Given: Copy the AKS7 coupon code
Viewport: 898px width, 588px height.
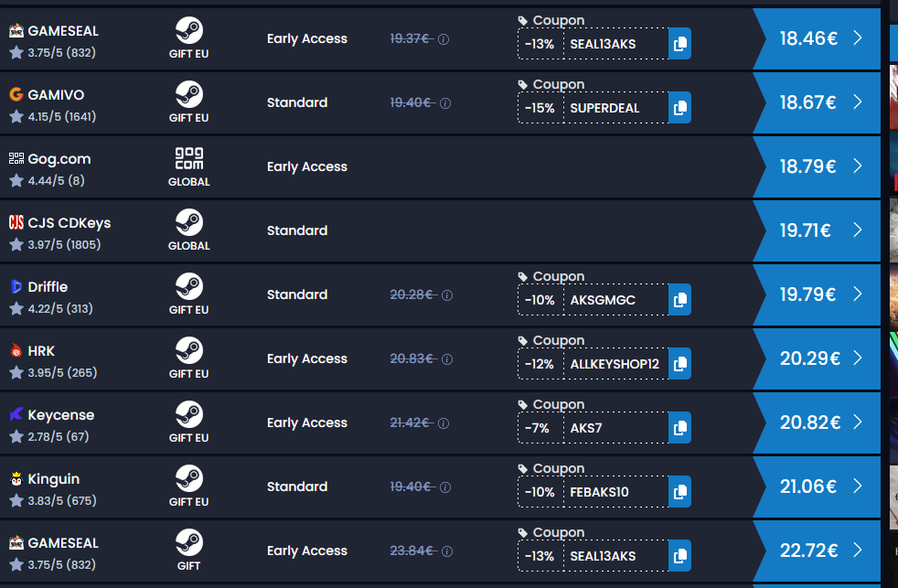Looking at the screenshot, I should coord(679,428).
